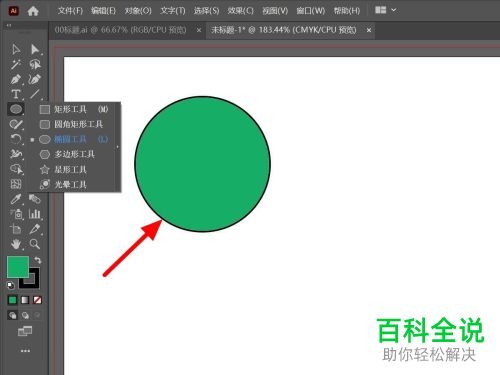The height and width of the screenshot is (375, 500).
Task: Select the Direct Selection tool
Action: point(35,49)
